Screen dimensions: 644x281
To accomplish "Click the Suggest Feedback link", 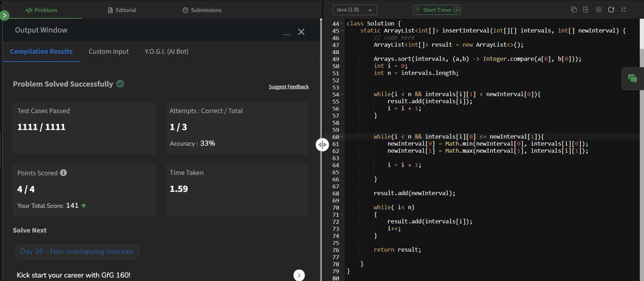I will click(289, 87).
